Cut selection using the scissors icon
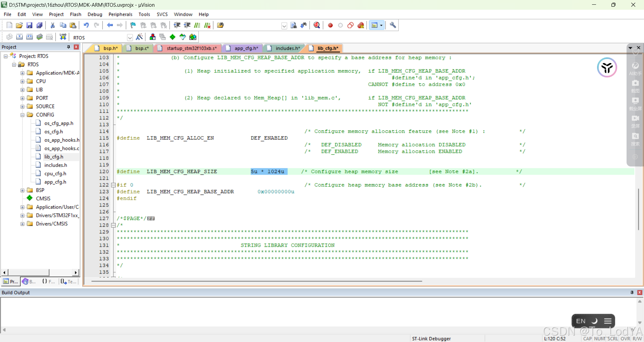Image resolution: width=644 pixels, height=342 pixels. click(x=53, y=25)
